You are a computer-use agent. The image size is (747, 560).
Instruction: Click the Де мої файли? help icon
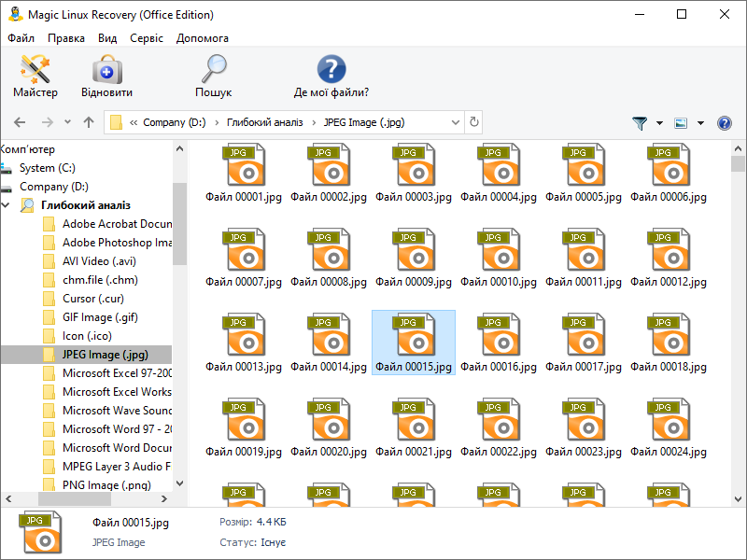(x=331, y=76)
